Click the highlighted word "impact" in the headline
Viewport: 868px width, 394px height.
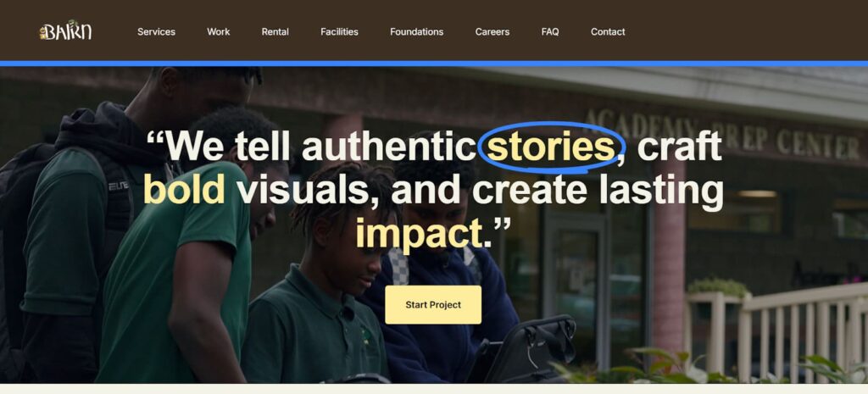click(x=419, y=233)
